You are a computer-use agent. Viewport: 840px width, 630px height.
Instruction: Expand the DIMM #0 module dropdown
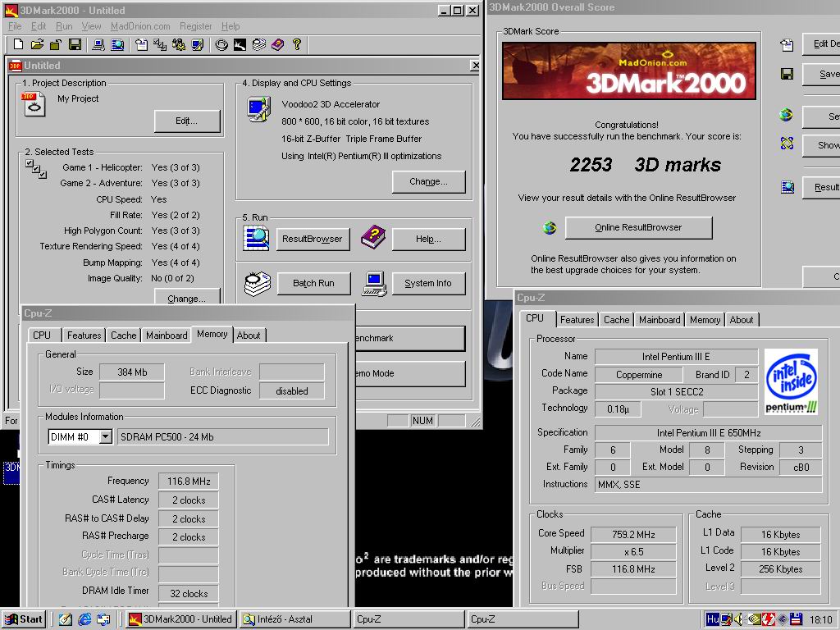(106, 436)
